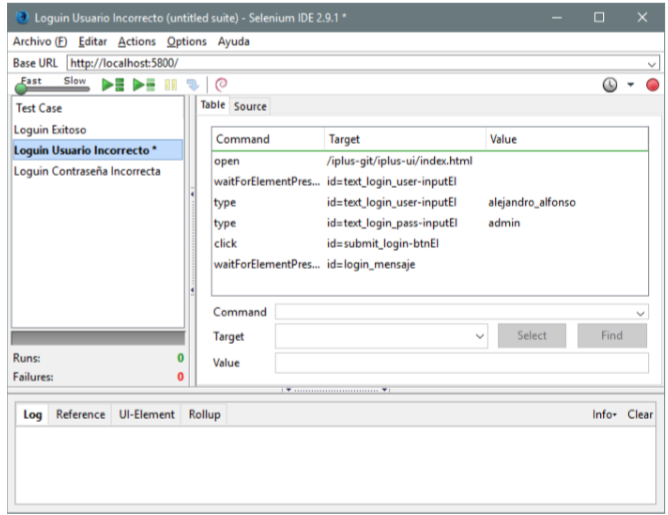This screenshot has height=515, width=668.
Task: Open the Actions menu
Action: coord(137,42)
